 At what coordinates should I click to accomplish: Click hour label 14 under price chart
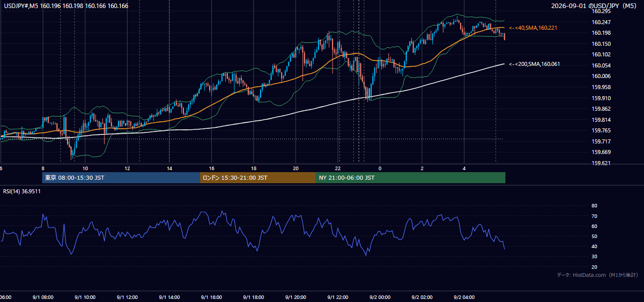[169, 168]
